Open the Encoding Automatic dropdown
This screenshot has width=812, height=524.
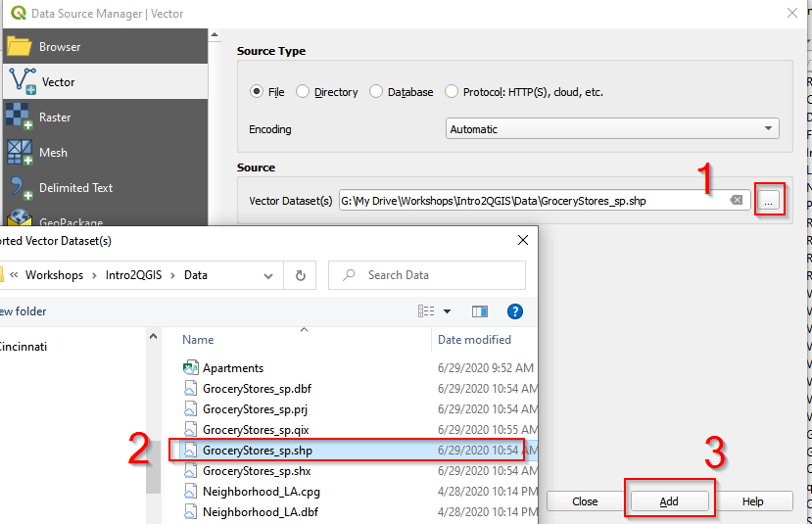pos(612,128)
